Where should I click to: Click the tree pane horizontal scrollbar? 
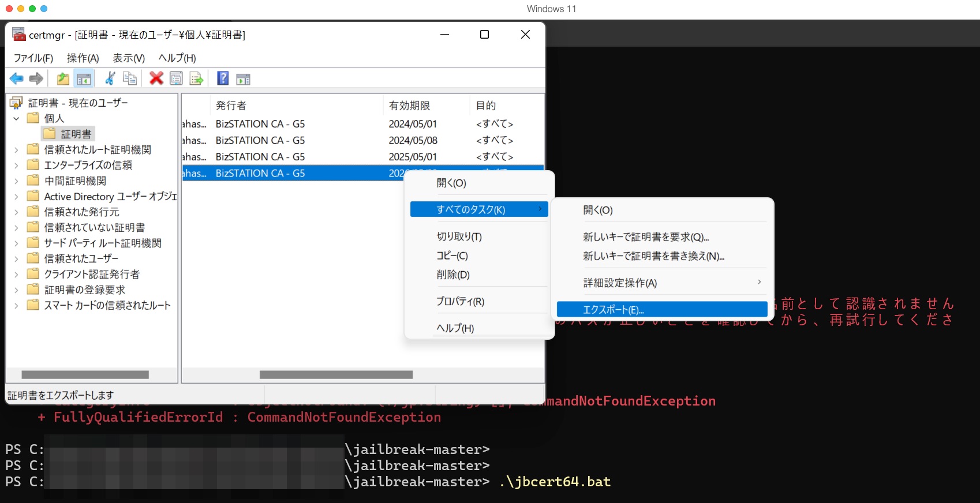tap(85, 375)
